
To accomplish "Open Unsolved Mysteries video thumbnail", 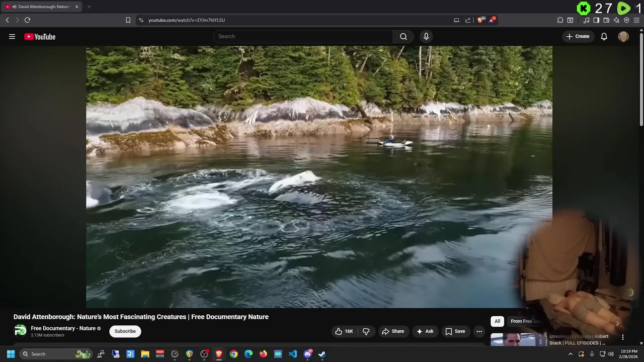I will (518, 339).
